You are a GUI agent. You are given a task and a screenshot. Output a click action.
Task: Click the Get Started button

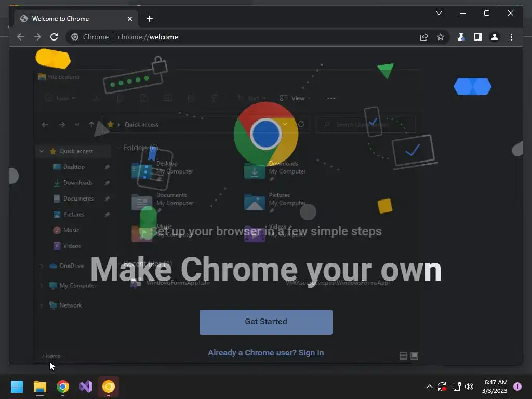point(266,322)
